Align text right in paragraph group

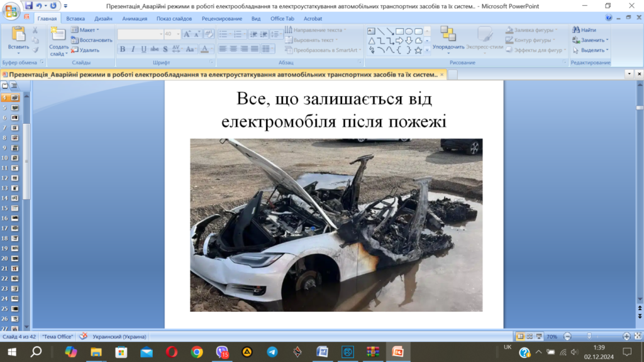pyautogui.click(x=244, y=49)
